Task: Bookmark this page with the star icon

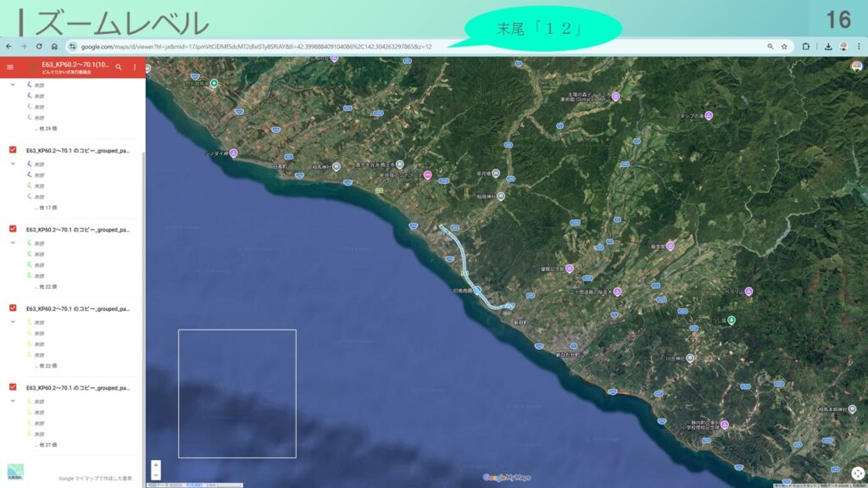Action: (x=784, y=47)
